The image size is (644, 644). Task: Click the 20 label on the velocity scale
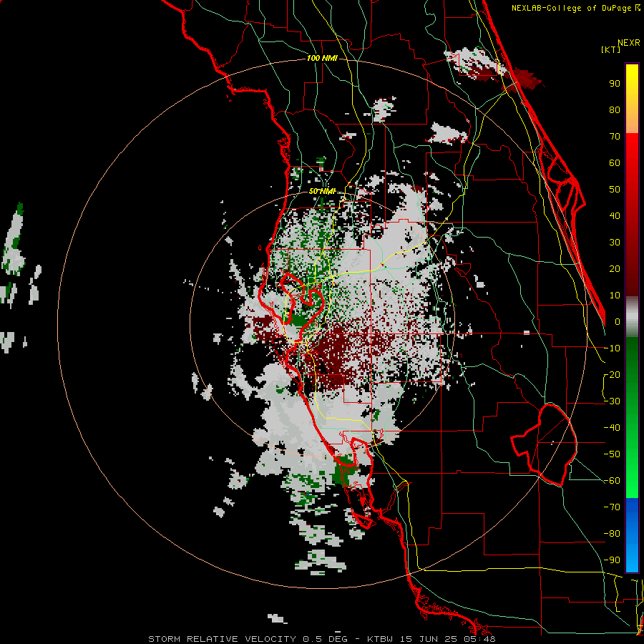click(x=615, y=268)
